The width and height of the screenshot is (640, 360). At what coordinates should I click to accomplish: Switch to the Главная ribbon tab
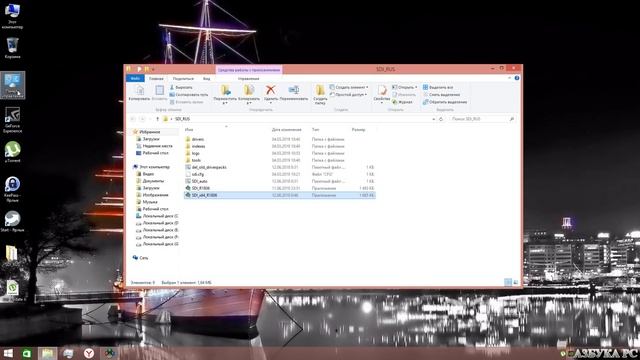pyautogui.click(x=156, y=78)
